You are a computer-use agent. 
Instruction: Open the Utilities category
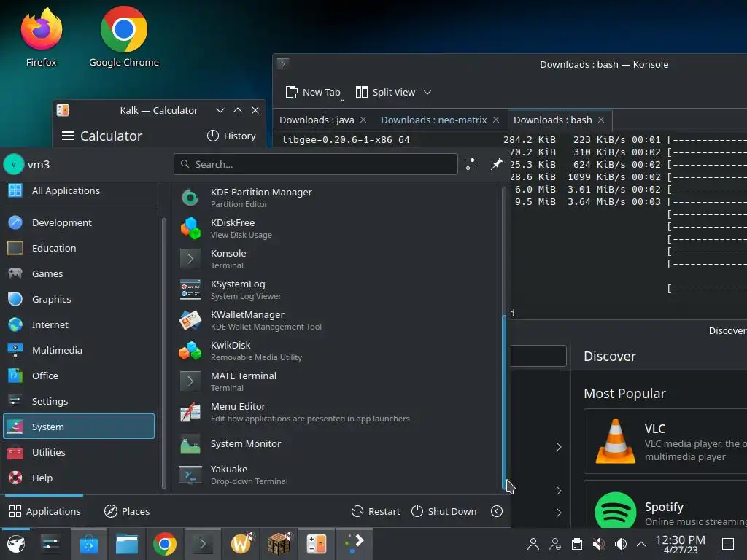pyautogui.click(x=79, y=452)
